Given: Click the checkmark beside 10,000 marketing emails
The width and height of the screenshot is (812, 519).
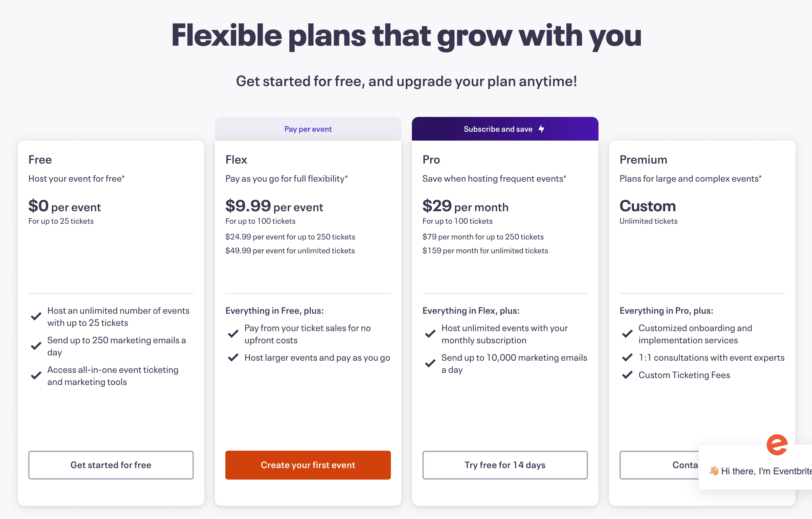Looking at the screenshot, I should (430, 363).
